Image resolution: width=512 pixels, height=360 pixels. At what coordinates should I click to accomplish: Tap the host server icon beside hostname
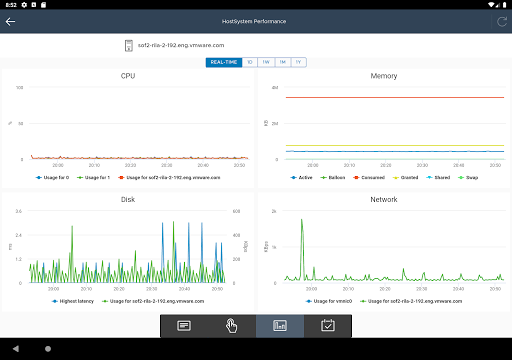[x=129, y=46]
